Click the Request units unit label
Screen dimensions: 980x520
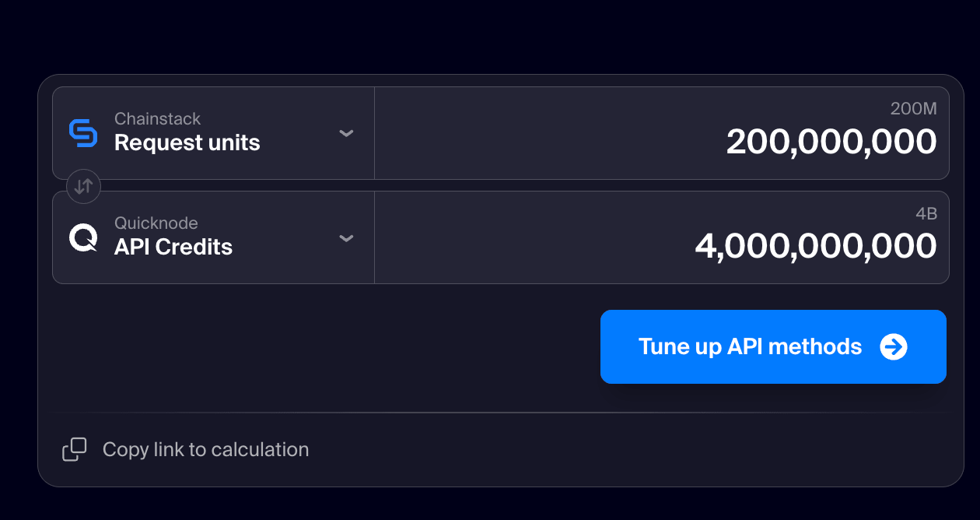pyautogui.click(x=187, y=143)
